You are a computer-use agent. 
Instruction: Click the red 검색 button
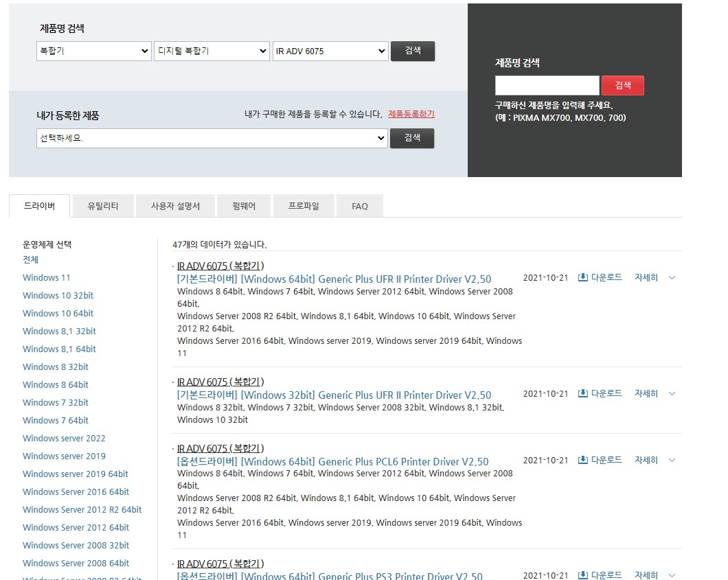click(623, 85)
